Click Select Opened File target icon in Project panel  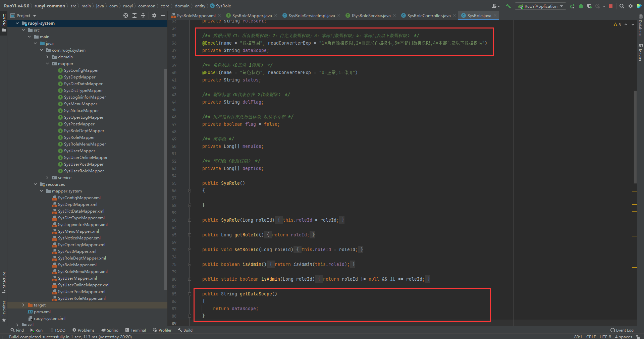click(126, 15)
